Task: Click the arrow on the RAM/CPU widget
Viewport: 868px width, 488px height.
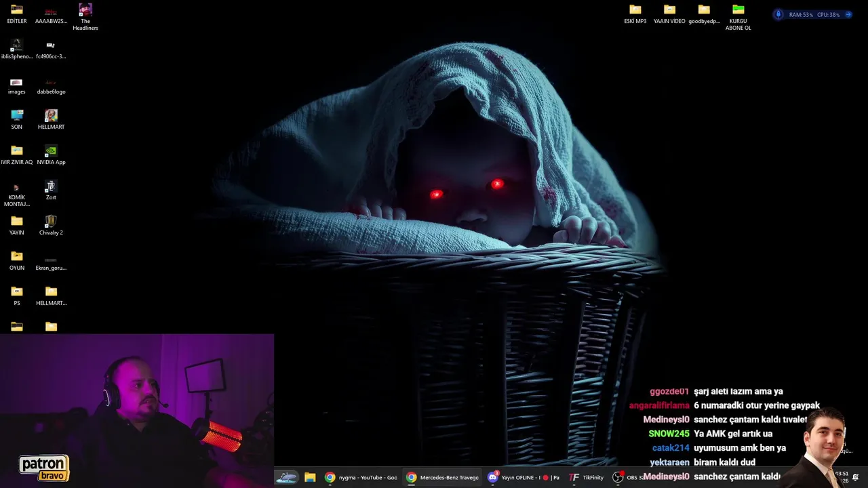Action: [x=848, y=14]
